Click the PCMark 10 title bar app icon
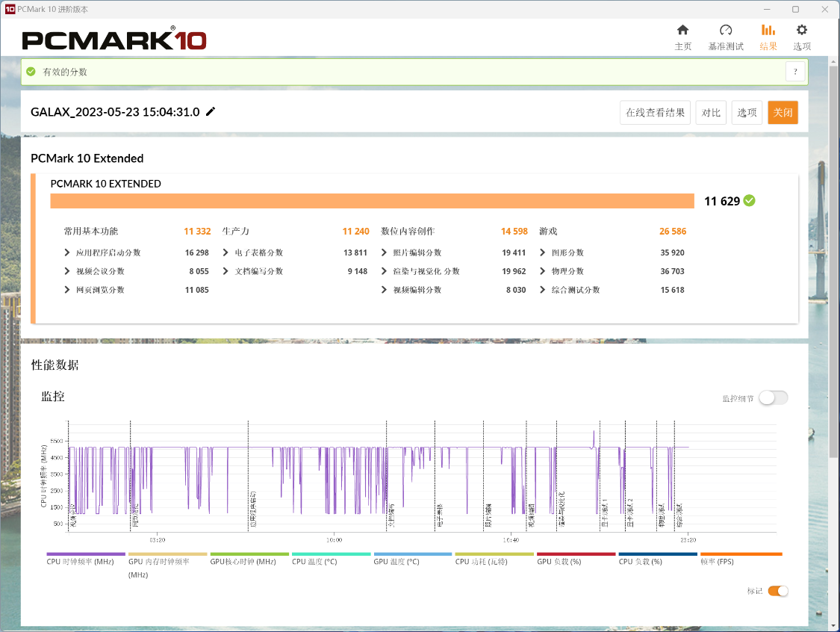This screenshot has height=632, width=840. (x=10, y=9)
